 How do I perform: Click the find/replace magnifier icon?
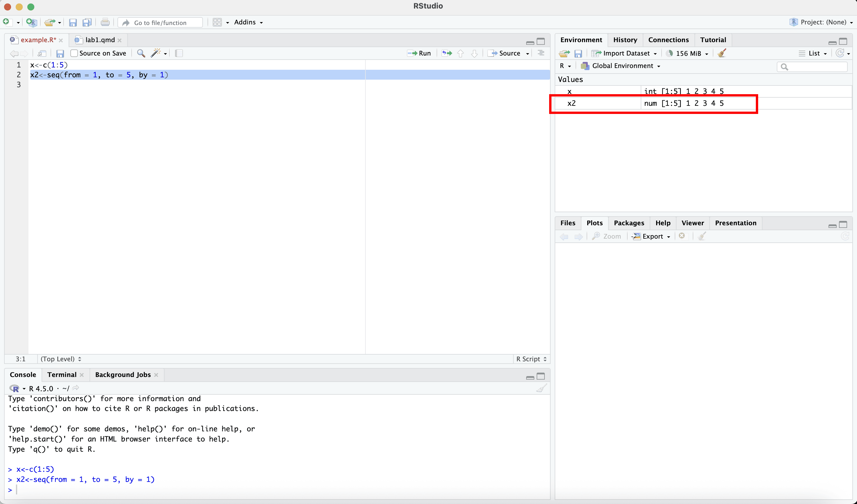[141, 53]
